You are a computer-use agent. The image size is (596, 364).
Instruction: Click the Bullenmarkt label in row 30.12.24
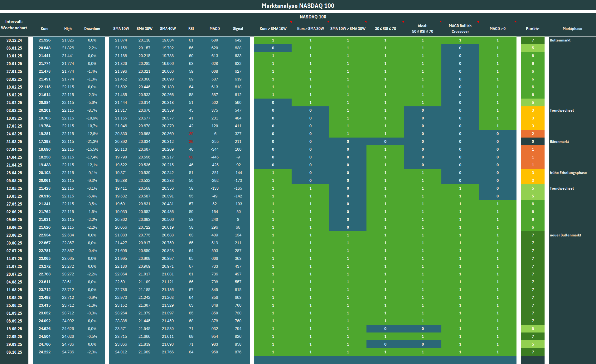coord(560,40)
